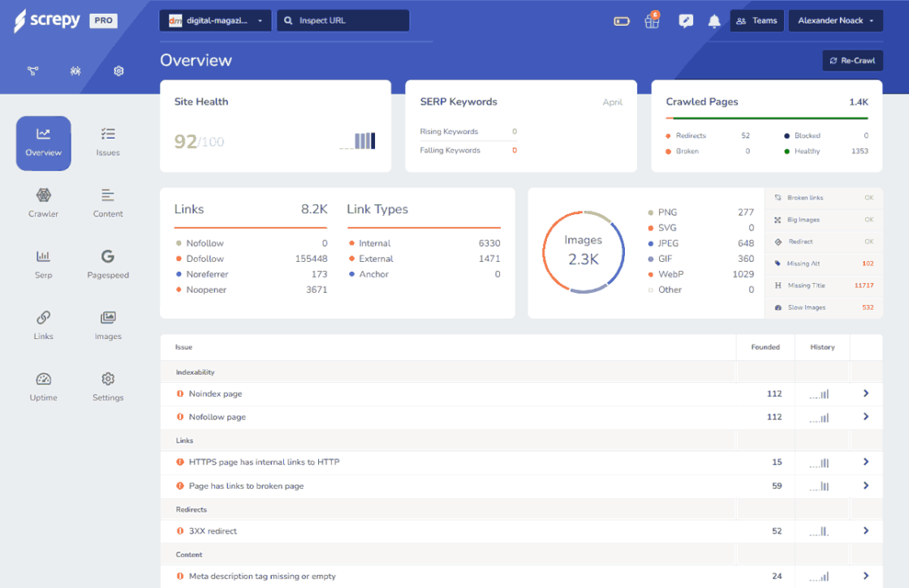Viewport: 909px width, 588px height.
Task: Click the Re-Crawl button
Action: tap(852, 60)
